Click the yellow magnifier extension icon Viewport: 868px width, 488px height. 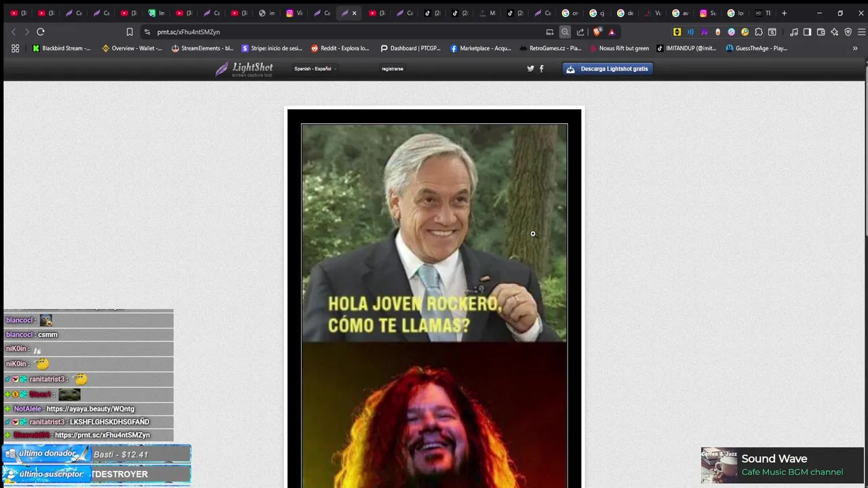point(745,32)
